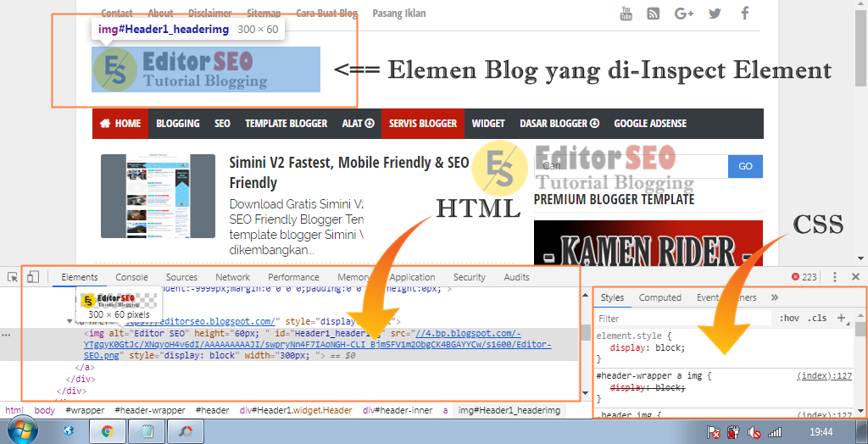Image resolution: width=868 pixels, height=444 pixels.
Task: Click the blue GO search button
Action: coord(745,166)
